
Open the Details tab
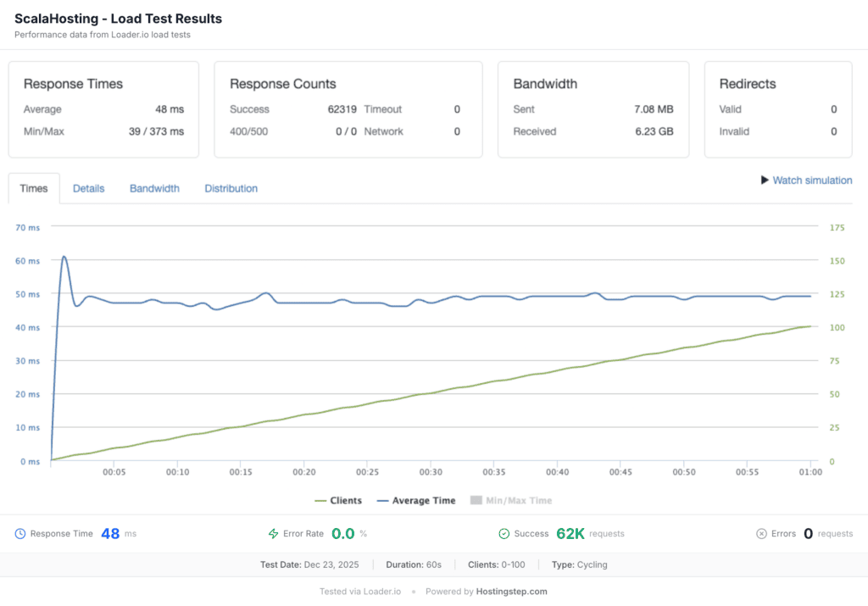pyautogui.click(x=88, y=188)
